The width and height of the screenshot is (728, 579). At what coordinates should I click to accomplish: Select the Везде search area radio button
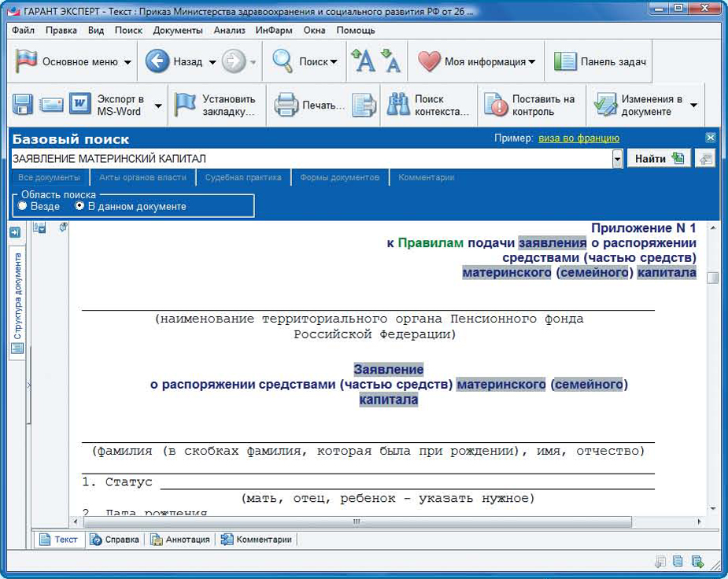point(22,206)
